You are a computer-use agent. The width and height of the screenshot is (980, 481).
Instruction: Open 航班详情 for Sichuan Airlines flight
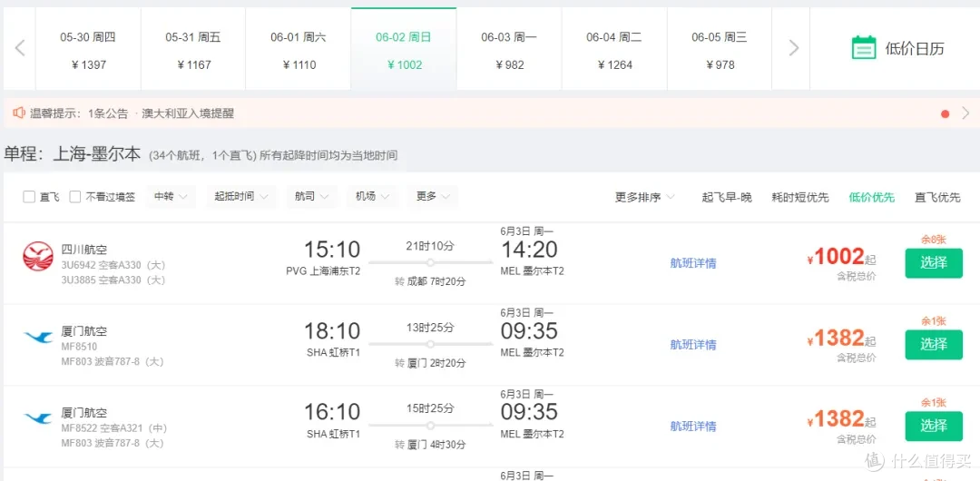[693, 263]
